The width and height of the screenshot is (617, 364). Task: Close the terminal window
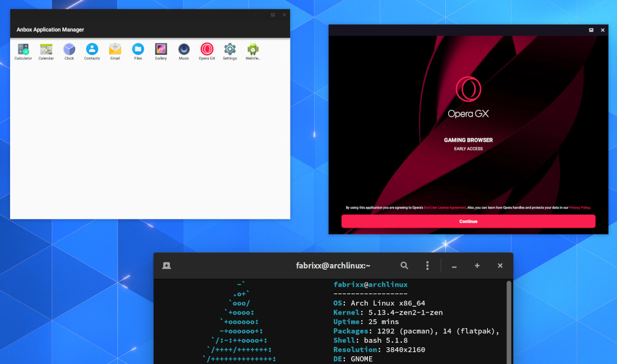(500, 266)
